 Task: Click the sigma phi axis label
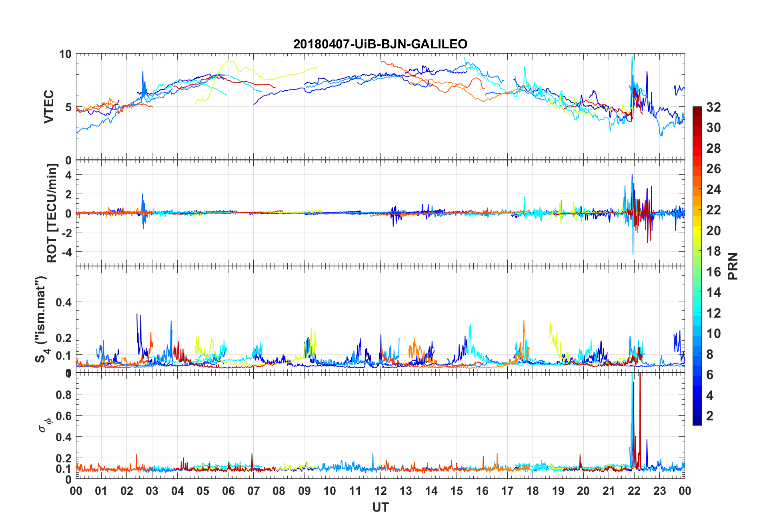(45, 425)
